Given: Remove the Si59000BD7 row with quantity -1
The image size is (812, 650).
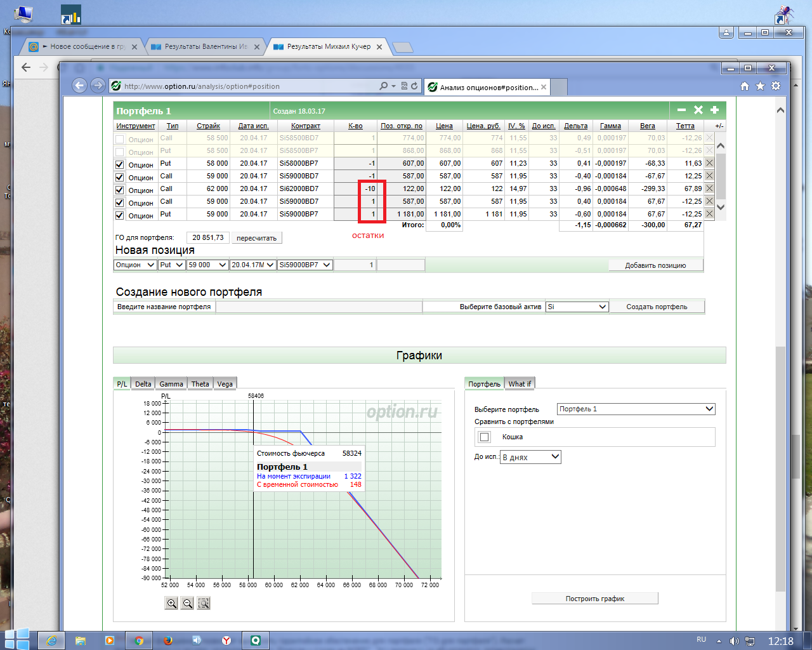Looking at the screenshot, I should [x=709, y=176].
